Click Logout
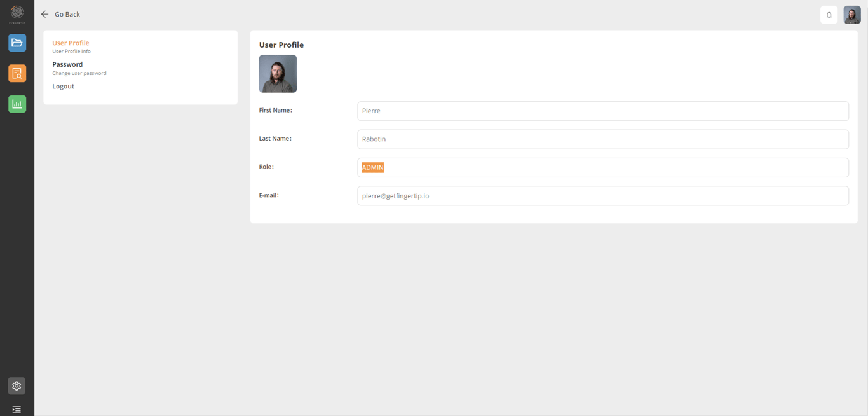 pos(63,87)
